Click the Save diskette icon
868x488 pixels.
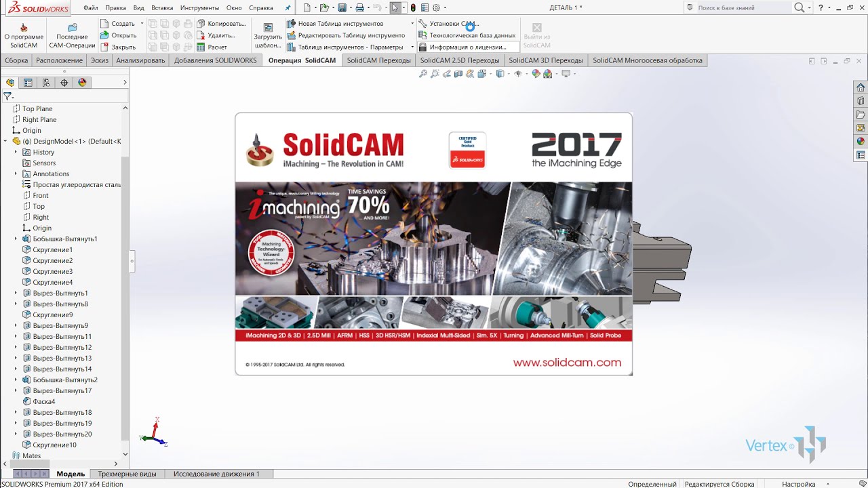point(342,7)
